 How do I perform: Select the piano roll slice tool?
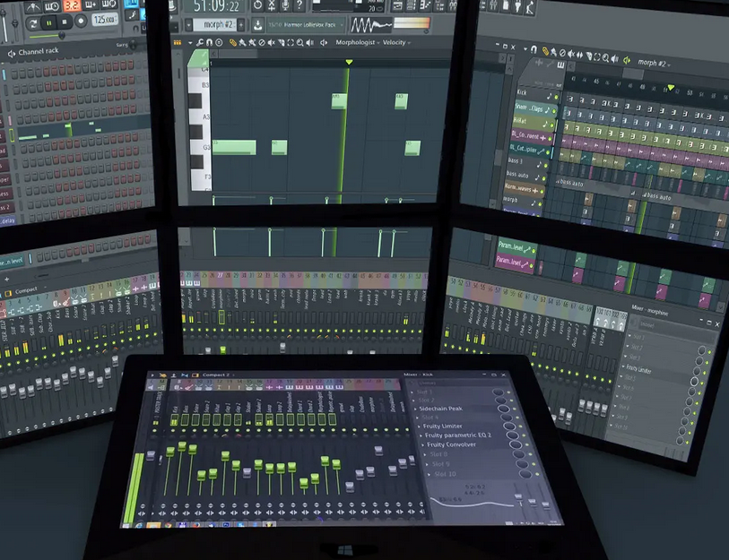tap(281, 43)
